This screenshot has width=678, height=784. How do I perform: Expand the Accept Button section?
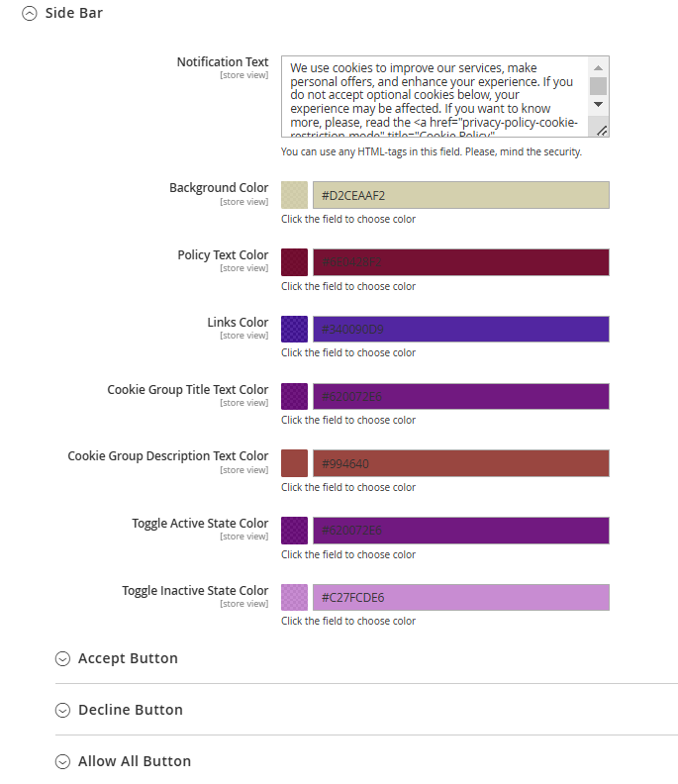click(x=117, y=658)
